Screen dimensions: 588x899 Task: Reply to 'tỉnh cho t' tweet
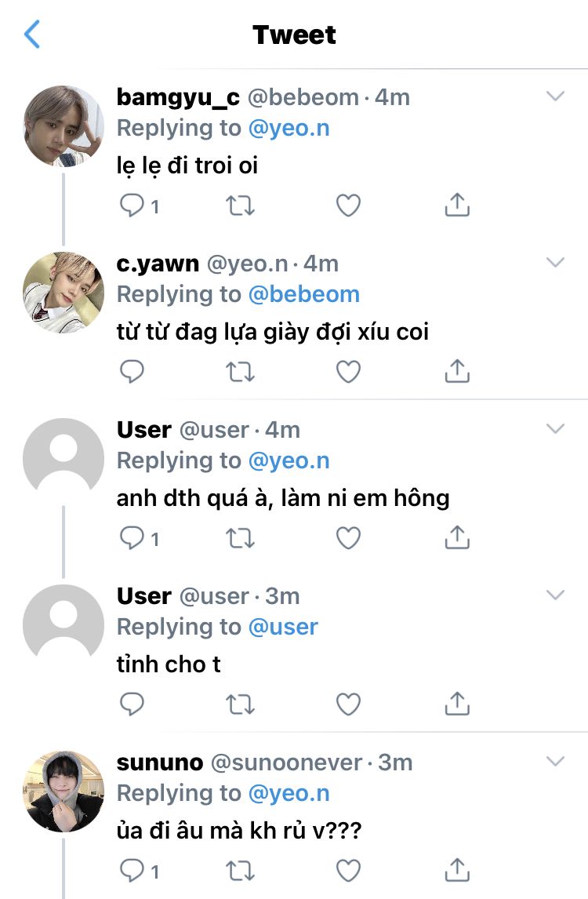(132, 704)
